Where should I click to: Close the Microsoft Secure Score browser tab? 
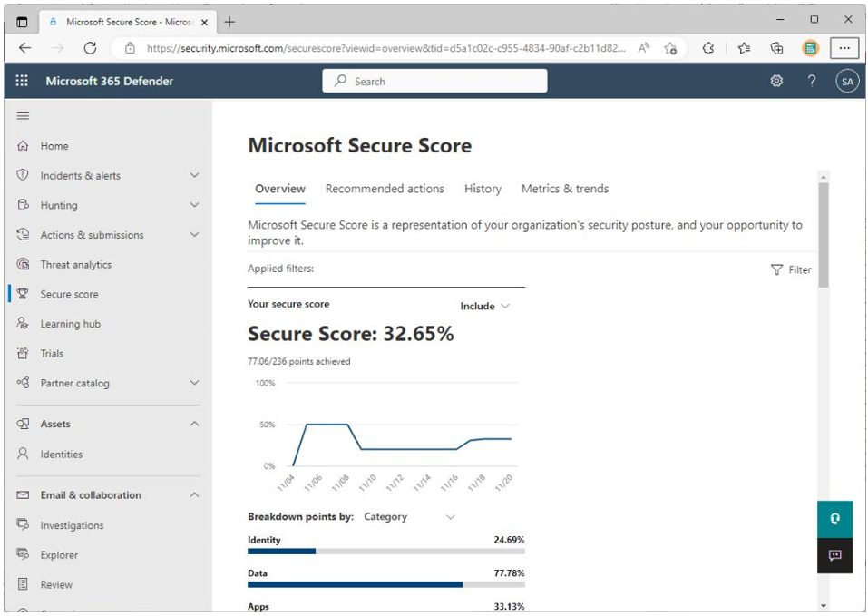[x=204, y=23]
